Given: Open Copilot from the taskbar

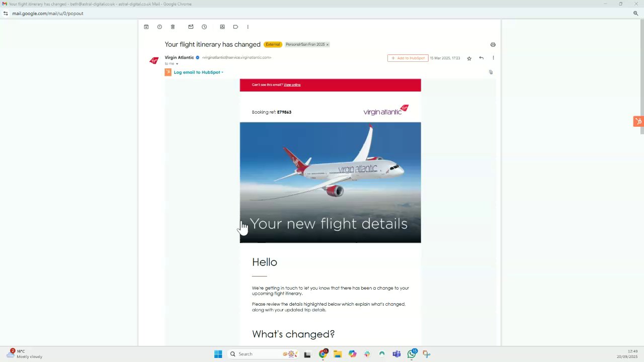Looking at the screenshot, I should point(352,354).
